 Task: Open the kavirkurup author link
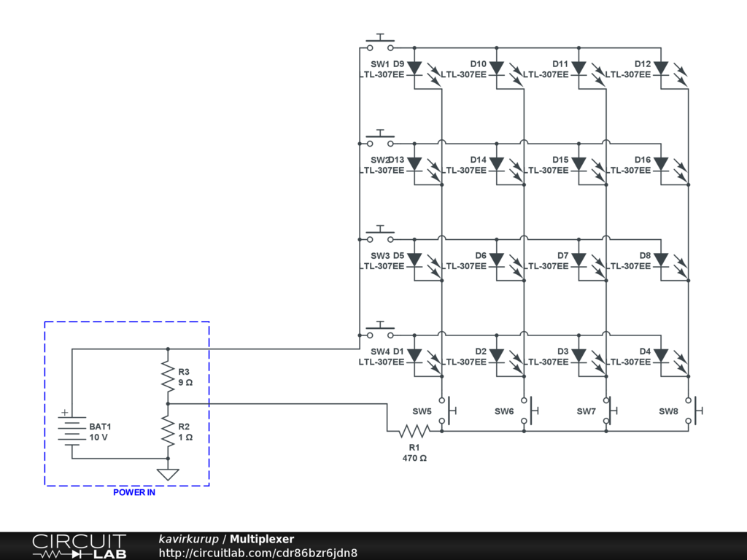pos(189,540)
